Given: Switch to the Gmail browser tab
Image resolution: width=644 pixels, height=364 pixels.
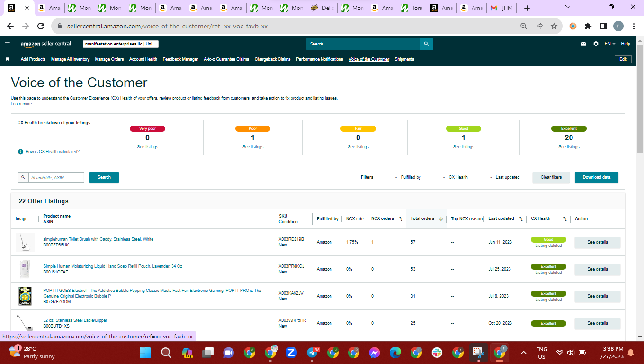Looking at the screenshot, I should click(502, 8).
